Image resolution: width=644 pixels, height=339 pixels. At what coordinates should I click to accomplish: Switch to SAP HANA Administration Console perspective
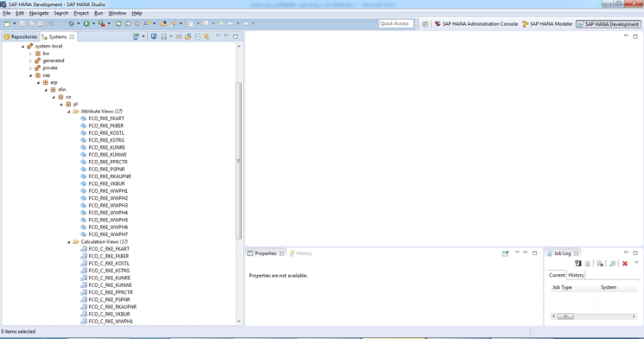476,24
